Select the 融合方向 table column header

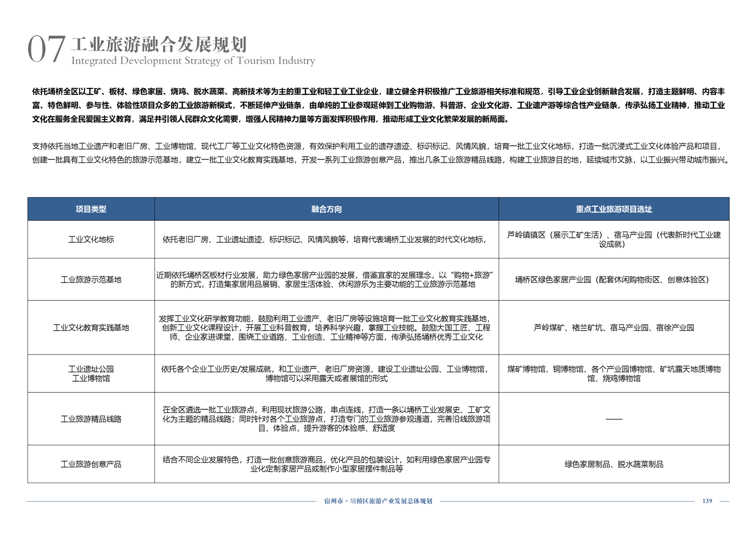point(326,209)
